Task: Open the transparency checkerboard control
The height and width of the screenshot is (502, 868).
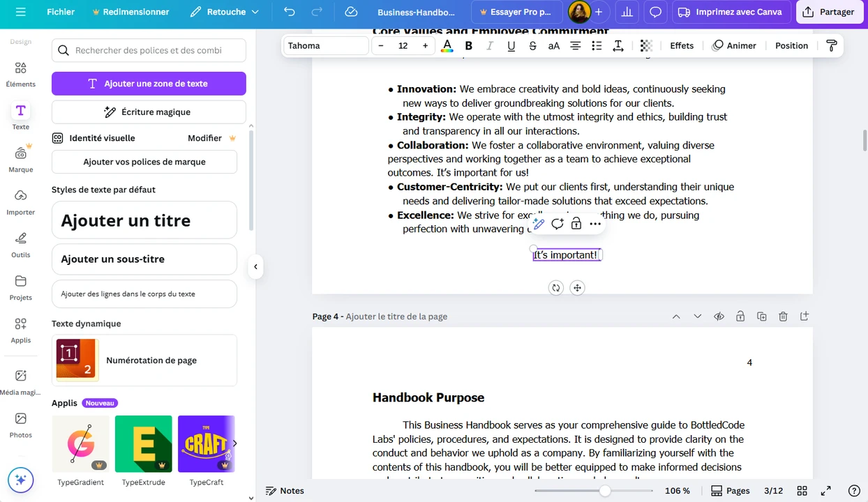Action: click(646, 46)
